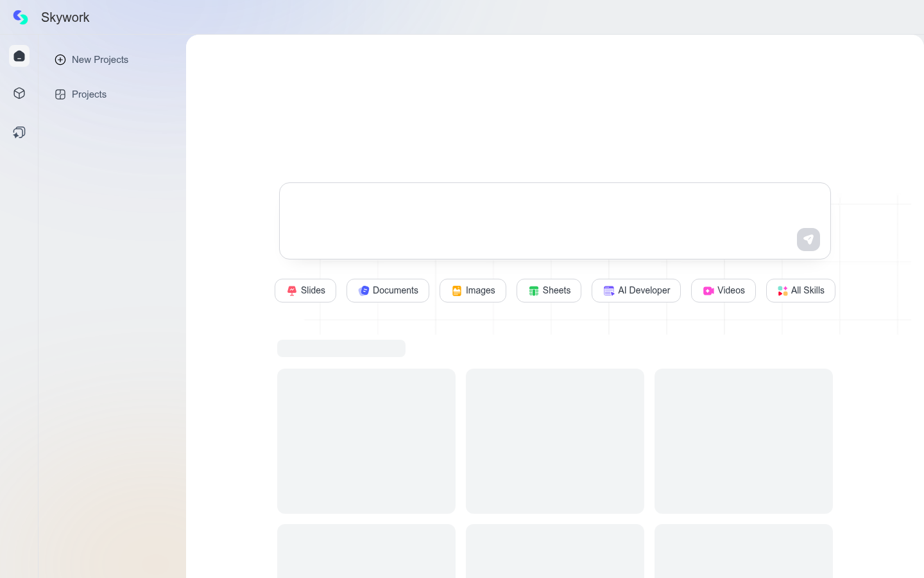
Task: Select the Sheets skill button
Action: 549,290
